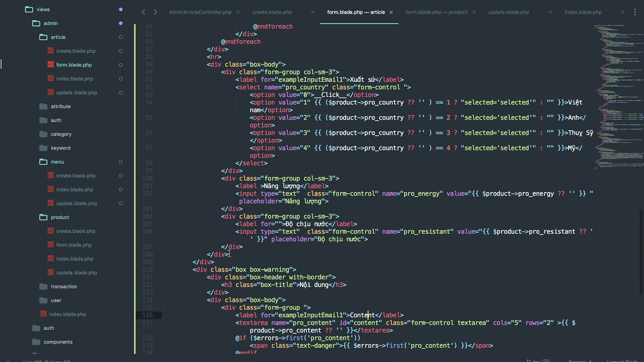Click the file icon of product's update.blade.php

[50, 273]
